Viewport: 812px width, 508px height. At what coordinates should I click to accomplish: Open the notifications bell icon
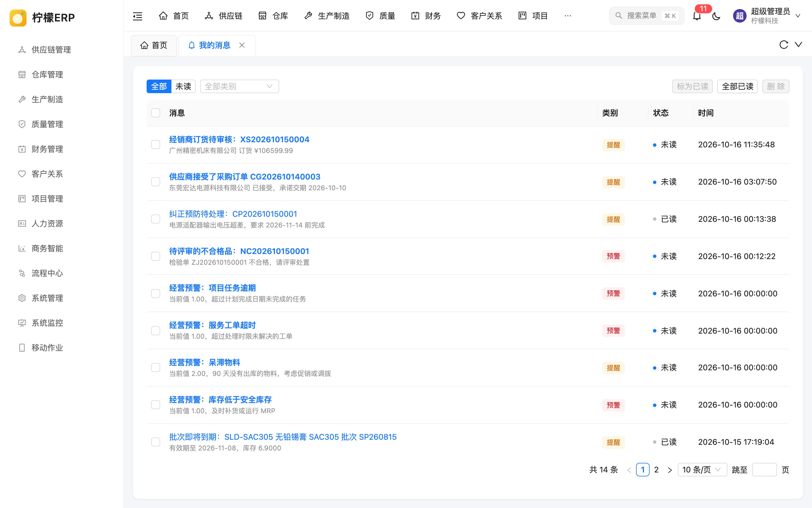click(697, 16)
